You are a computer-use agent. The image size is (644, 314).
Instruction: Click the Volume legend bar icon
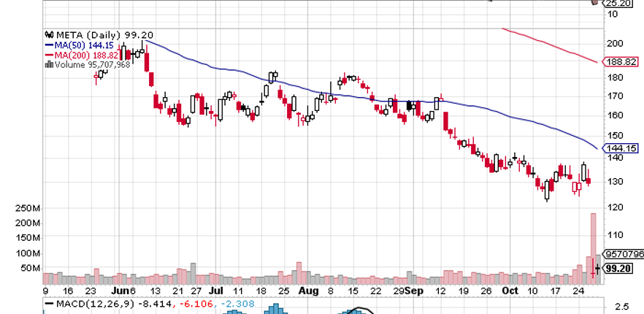point(49,64)
